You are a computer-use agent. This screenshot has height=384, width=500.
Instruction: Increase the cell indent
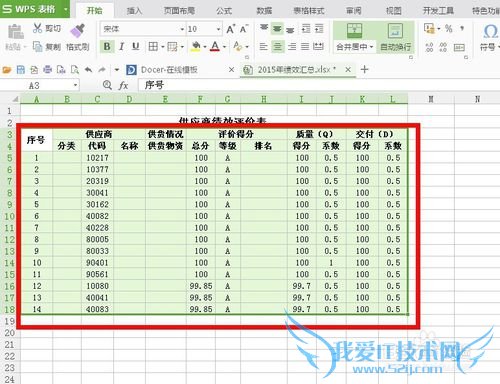[x=319, y=29]
